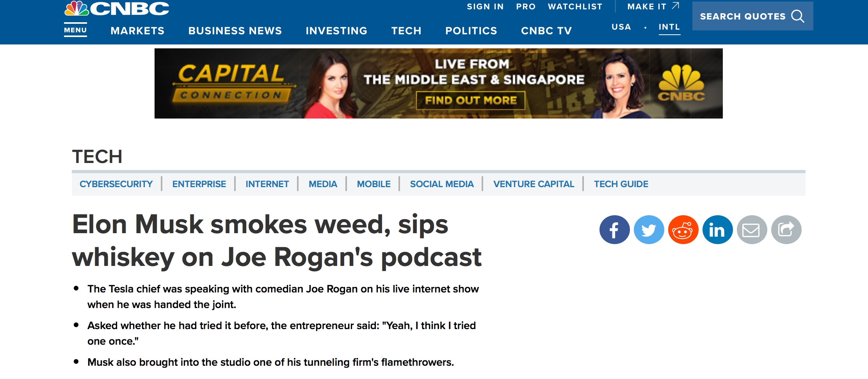Open the Internet subcategory
Viewport: 868px width, 379px height.
[x=267, y=184]
